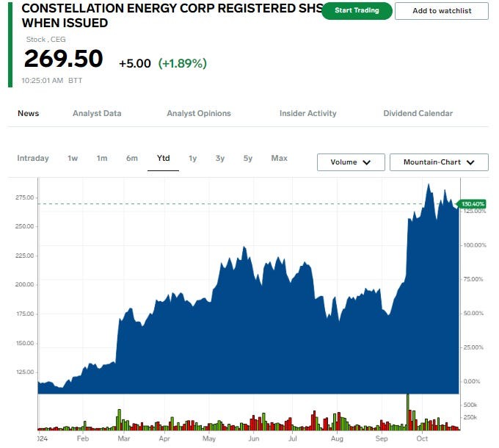Click the tallest volume bar in late September

pos(407,412)
